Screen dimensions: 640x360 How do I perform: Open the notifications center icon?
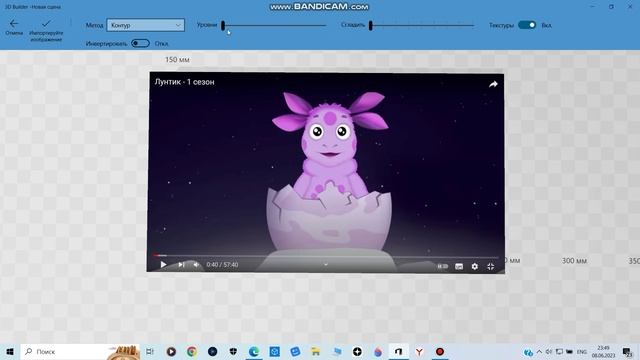click(x=627, y=351)
